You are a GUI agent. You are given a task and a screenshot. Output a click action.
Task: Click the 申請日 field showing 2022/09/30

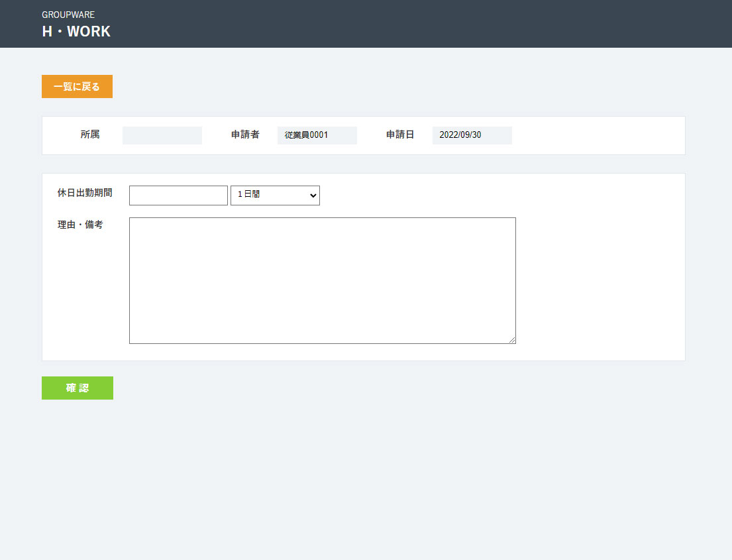click(x=472, y=135)
